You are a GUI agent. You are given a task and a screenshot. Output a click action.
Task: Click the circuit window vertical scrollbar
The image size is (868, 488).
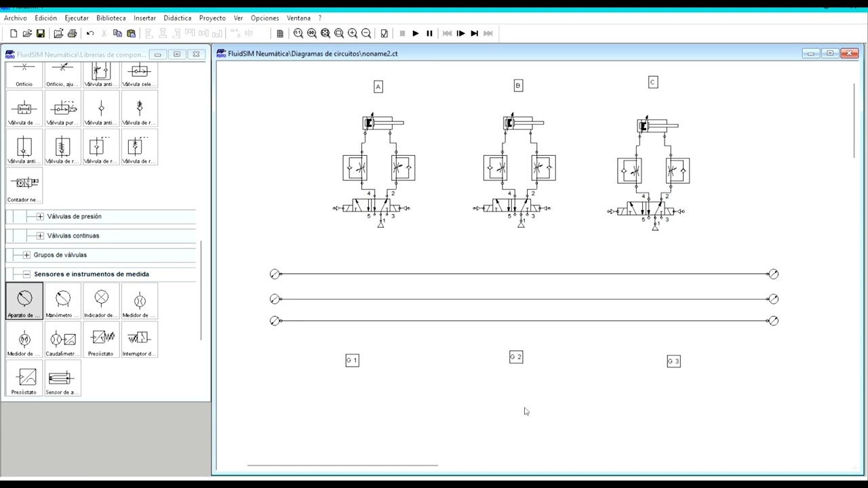click(x=854, y=121)
